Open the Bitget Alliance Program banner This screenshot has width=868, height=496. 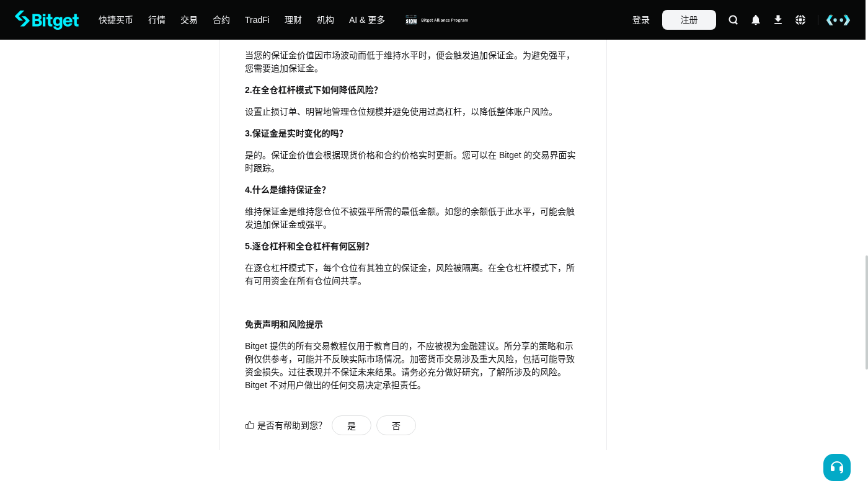pyautogui.click(x=437, y=20)
